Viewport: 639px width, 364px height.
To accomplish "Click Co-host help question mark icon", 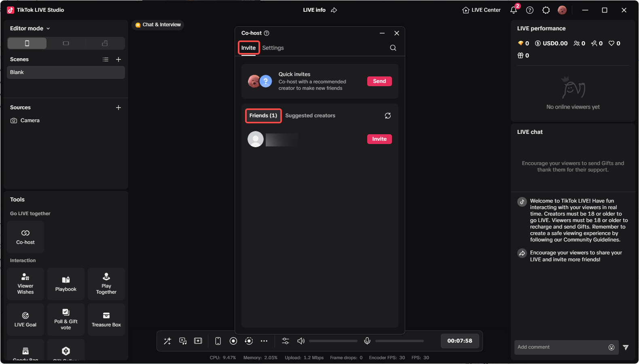I will (x=267, y=33).
